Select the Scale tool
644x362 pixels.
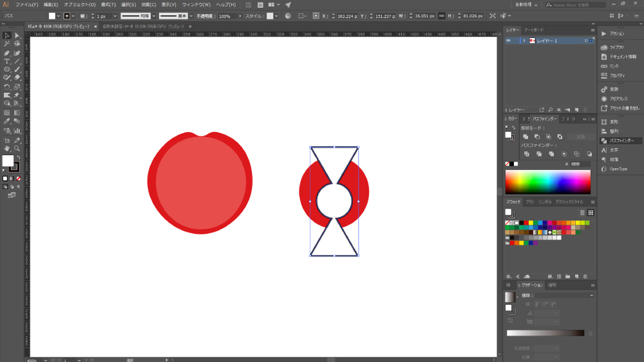click(17, 87)
